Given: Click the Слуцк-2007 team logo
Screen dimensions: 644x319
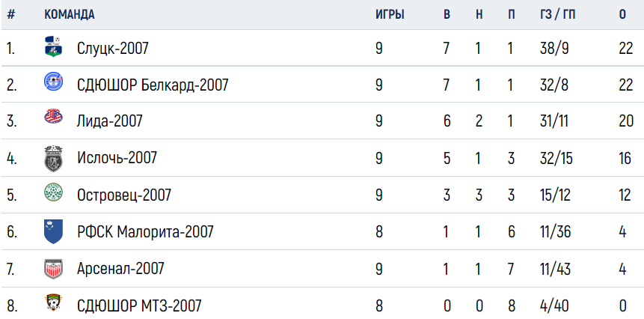Looking at the screenshot, I should point(53,46).
